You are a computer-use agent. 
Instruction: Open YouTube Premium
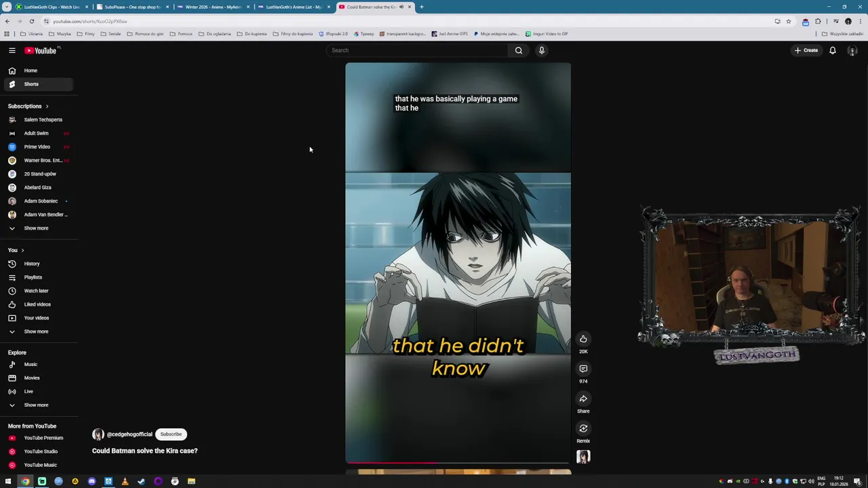coord(38,438)
